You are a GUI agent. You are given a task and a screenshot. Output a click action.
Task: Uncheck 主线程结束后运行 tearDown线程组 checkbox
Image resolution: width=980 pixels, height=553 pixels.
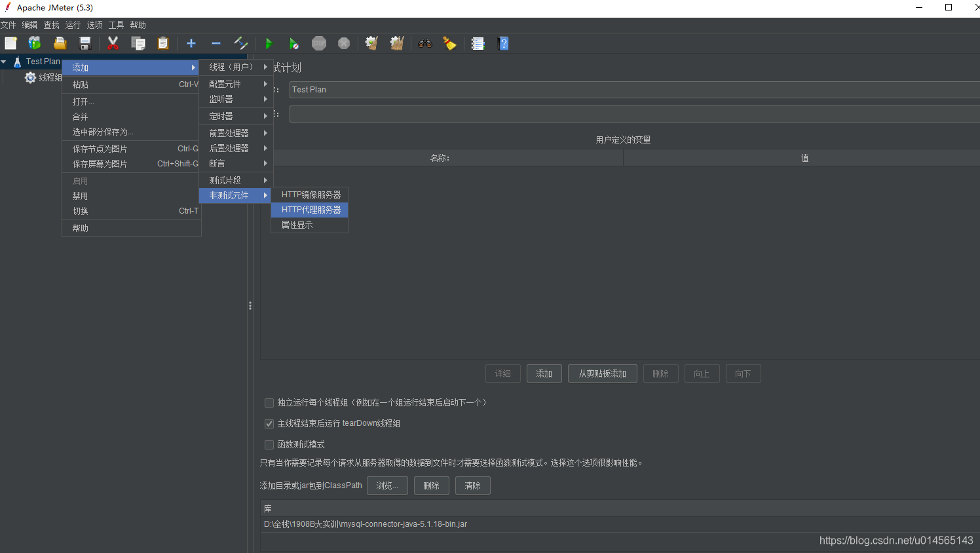269,424
